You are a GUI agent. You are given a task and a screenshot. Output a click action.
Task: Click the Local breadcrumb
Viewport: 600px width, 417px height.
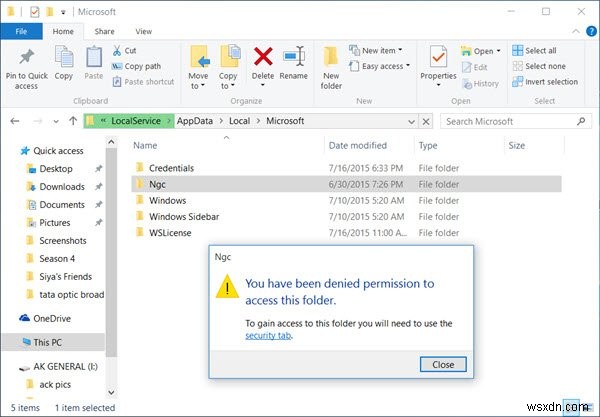(240, 121)
